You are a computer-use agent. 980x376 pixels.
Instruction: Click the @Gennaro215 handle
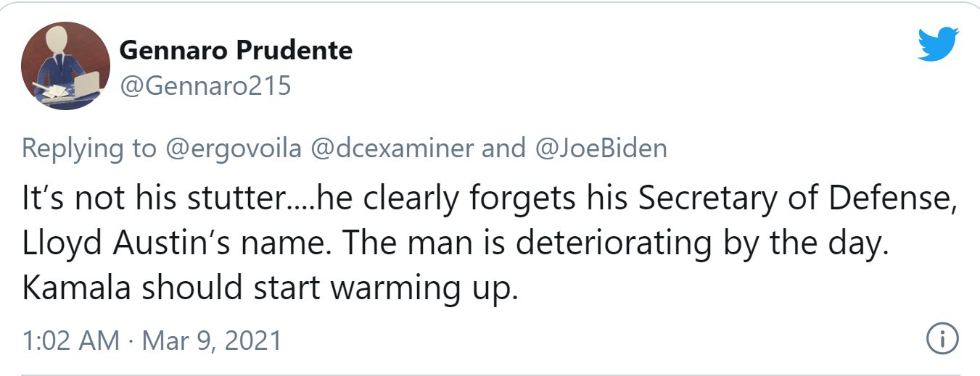(204, 86)
